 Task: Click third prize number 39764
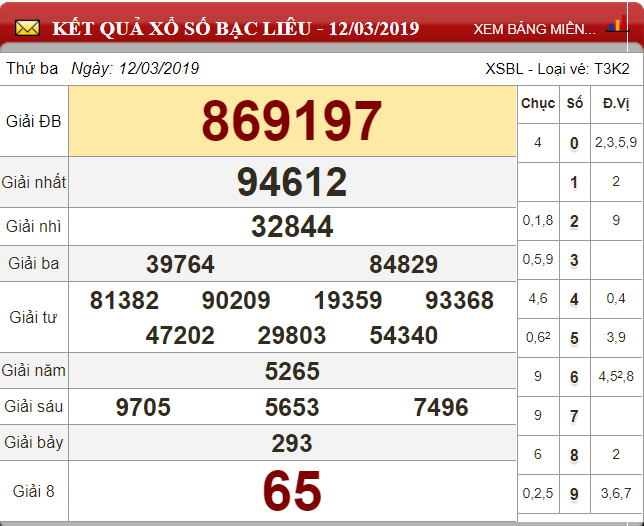click(x=180, y=264)
